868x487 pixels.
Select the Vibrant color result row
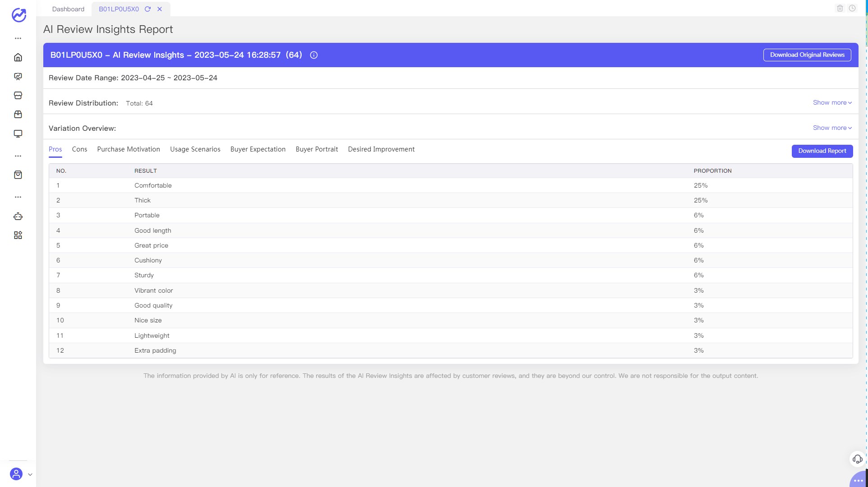450,290
